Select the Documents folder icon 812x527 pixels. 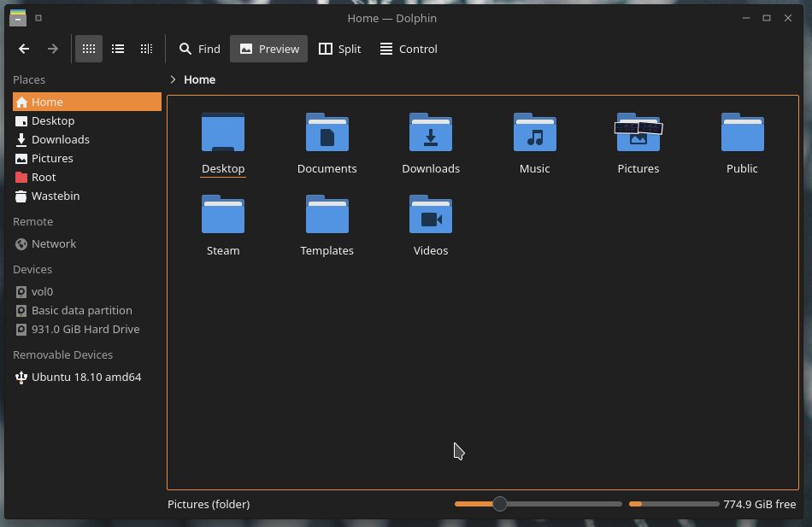pyautogui.click(x=327, y=132)
